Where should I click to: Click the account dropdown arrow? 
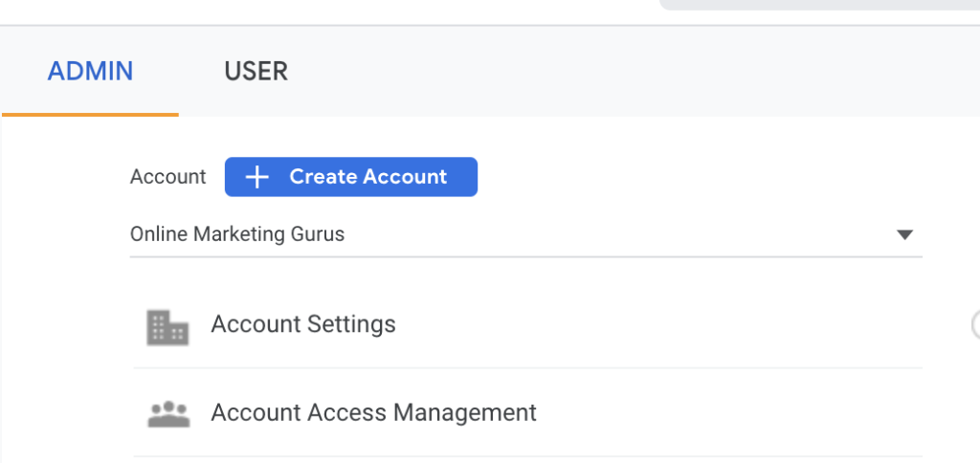(x=904, y=235)
